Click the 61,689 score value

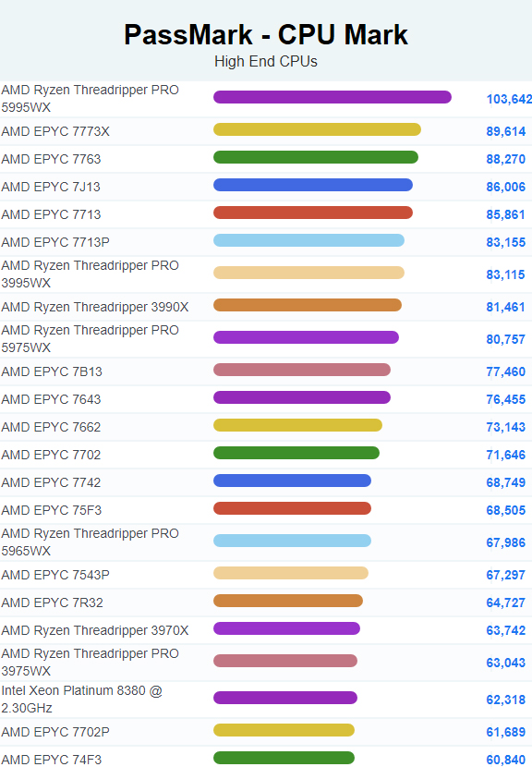click(505, 732)
